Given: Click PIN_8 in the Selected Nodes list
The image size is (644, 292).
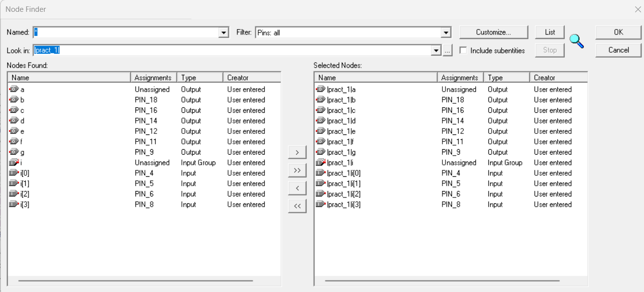Looking at the screenshot, I should click(451, 204).
